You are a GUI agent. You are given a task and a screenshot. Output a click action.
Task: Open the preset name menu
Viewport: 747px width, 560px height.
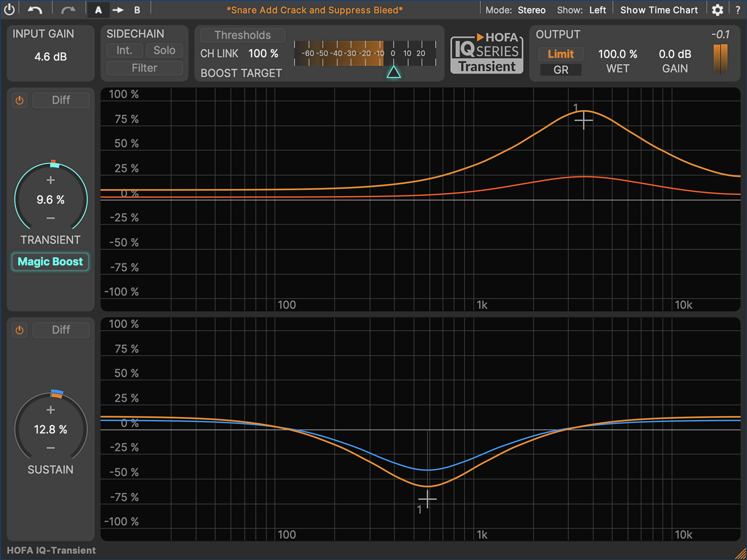point(314,10)
